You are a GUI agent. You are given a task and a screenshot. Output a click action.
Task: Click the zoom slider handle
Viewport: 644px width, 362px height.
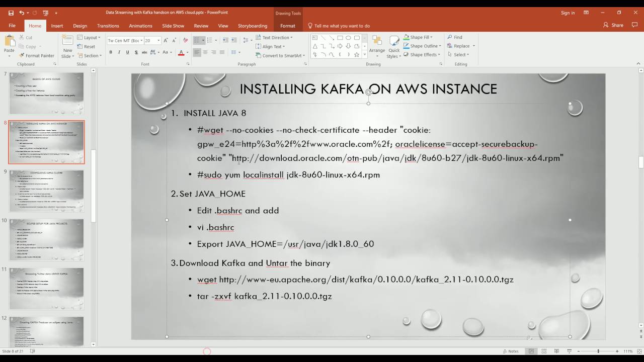point(598,351)
